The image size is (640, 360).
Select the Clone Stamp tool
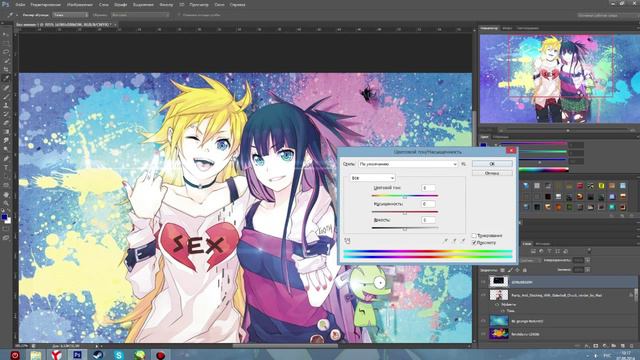coord(6,105)
